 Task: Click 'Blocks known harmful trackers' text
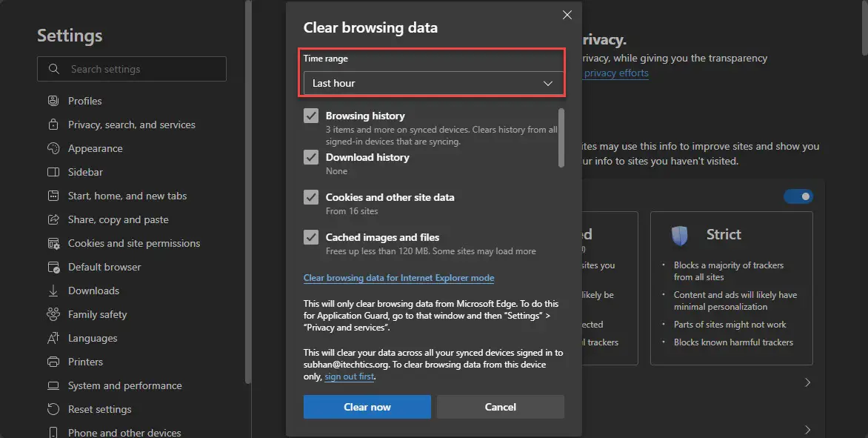coord(733,342)
